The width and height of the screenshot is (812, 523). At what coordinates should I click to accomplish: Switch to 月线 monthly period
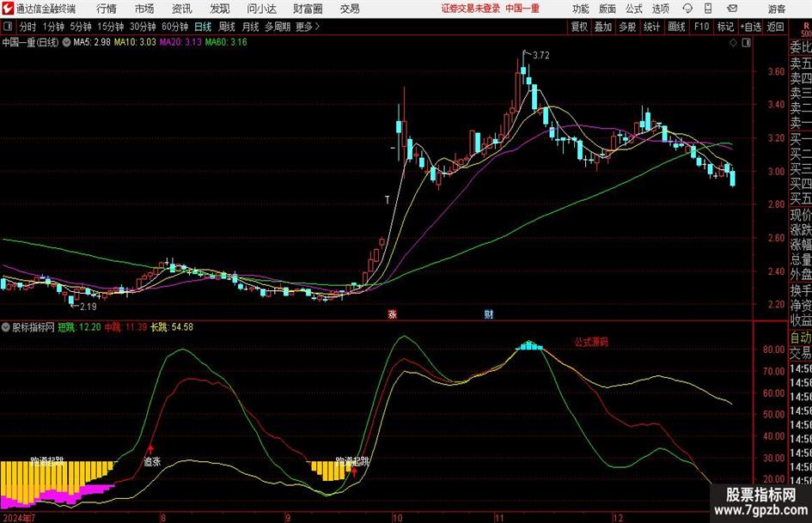pos(251,27)
